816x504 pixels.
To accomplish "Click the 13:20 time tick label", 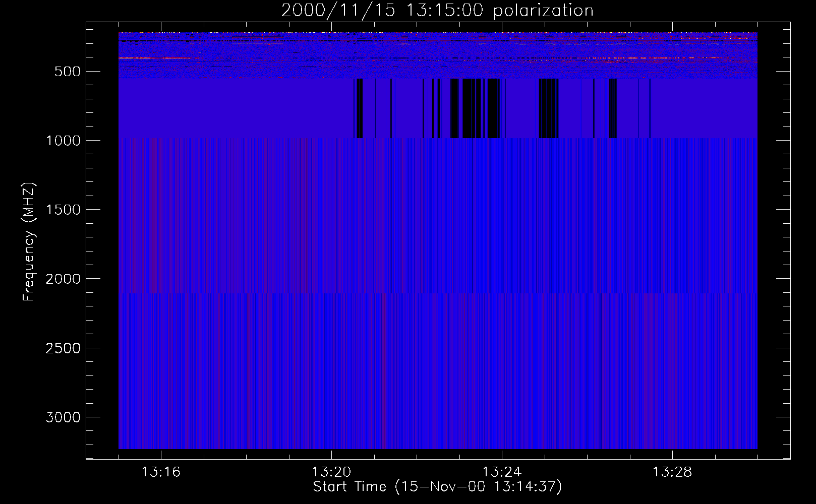I will pos(331,472).
